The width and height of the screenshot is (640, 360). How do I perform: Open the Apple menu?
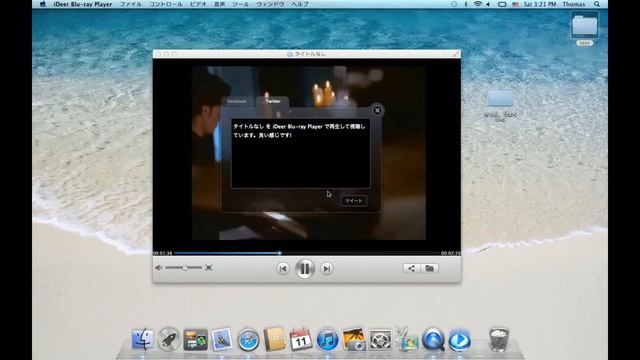[43, 4]
